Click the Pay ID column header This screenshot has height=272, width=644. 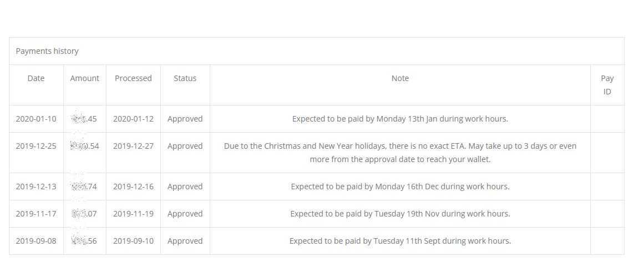pyautogui.click(x=607, y=85)
